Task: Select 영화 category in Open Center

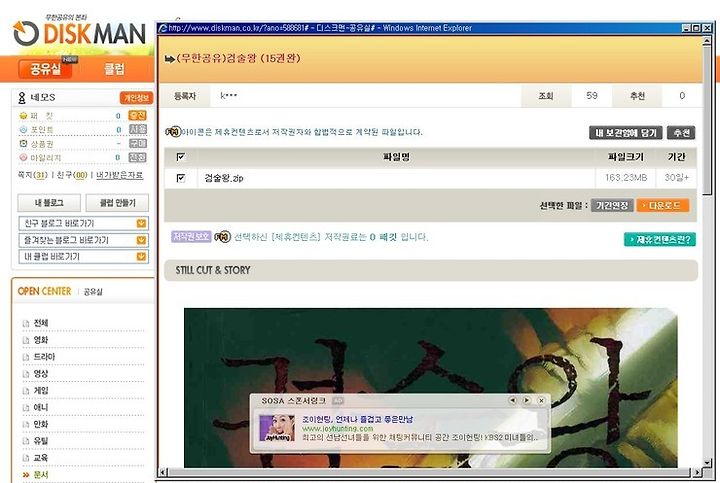Action: [x=41, y=340]
